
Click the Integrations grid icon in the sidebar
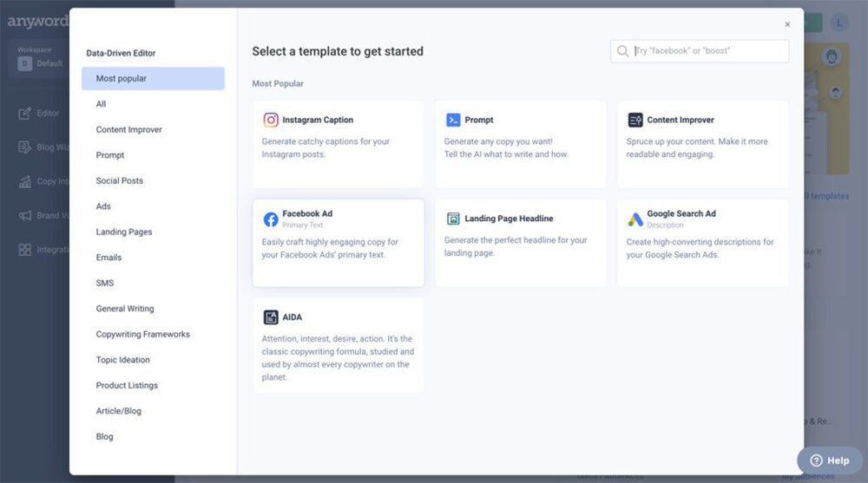click(25, 250)
